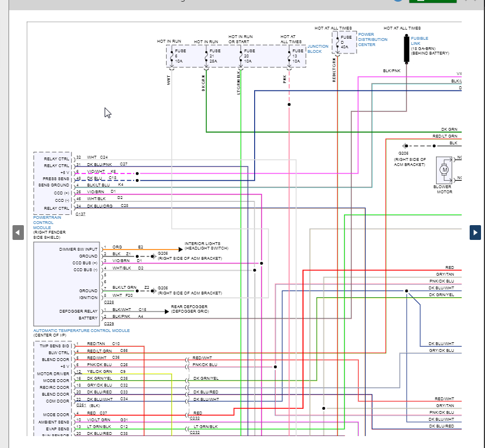The image size is (485, 448).
Task: Click the green button in top bar
Action: (x=433, y=1)
